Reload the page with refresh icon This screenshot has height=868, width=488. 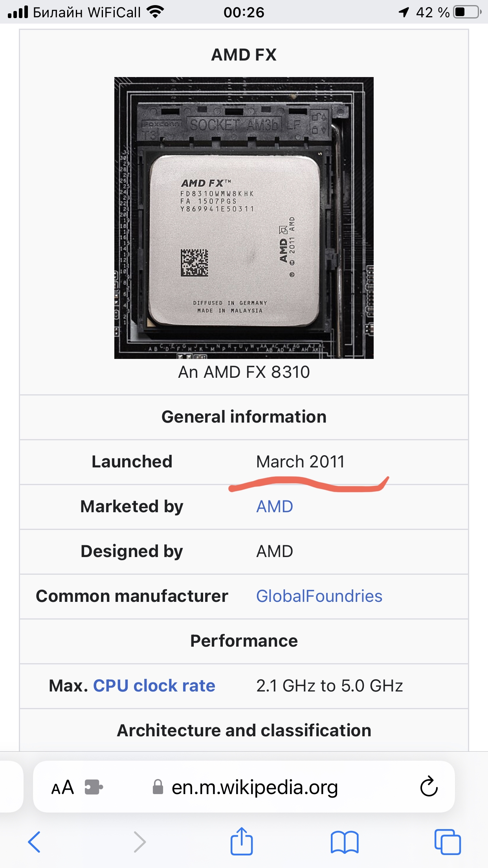(x=429, y=787)
